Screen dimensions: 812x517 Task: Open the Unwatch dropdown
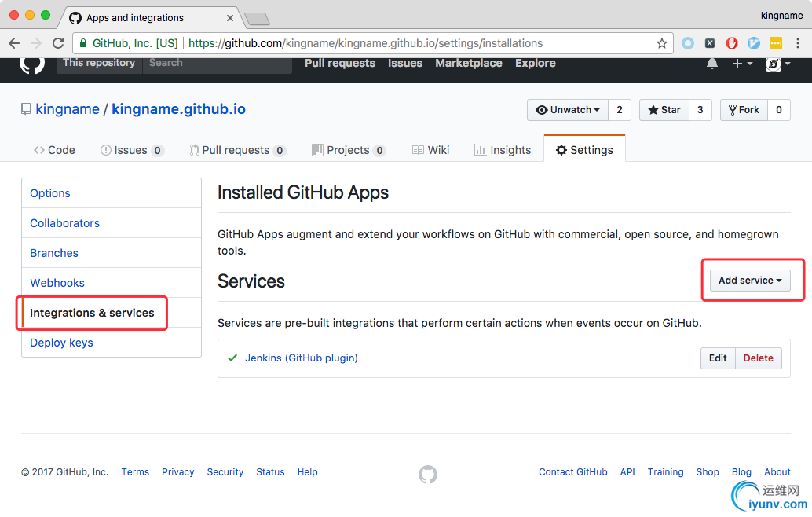click(x=568, y=110)
